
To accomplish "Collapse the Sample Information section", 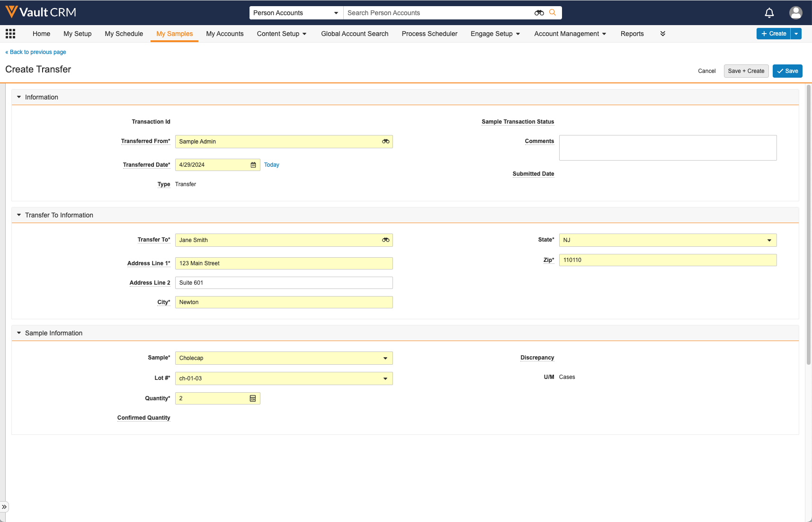I will [x=19, y=333].
